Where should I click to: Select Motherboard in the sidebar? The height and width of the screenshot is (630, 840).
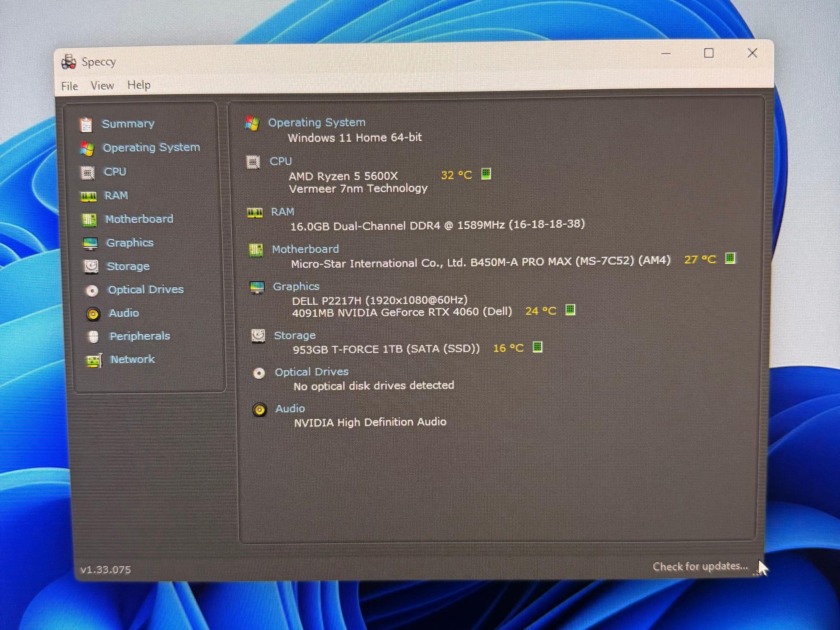(139, 219)
